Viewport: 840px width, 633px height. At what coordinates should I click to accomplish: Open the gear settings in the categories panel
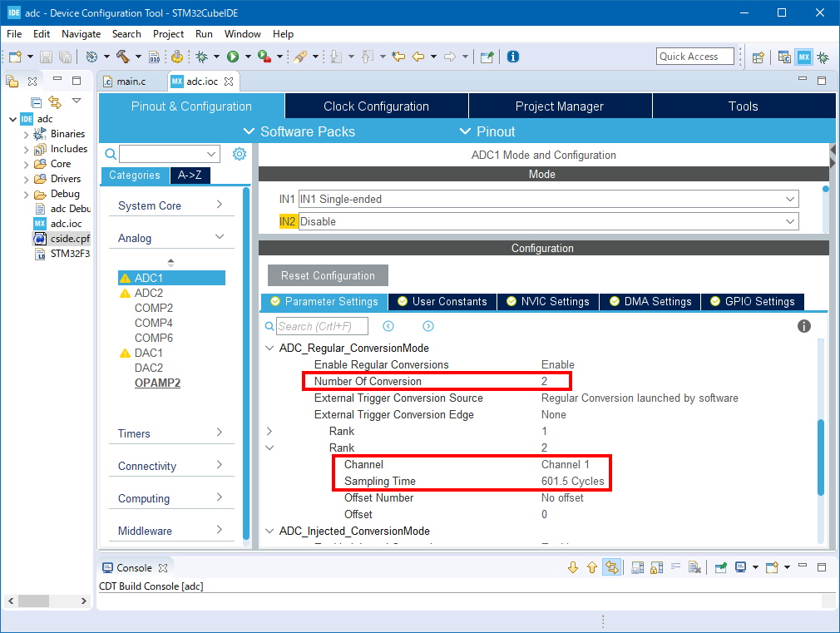[x=239, y=155]
